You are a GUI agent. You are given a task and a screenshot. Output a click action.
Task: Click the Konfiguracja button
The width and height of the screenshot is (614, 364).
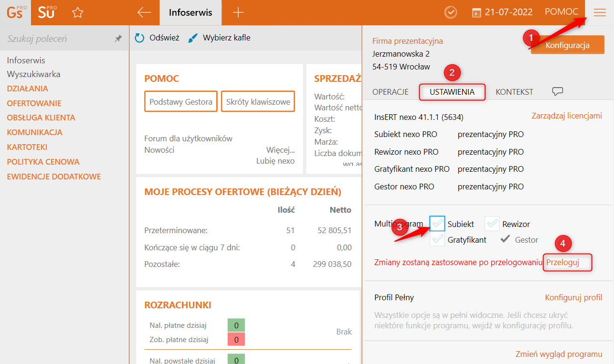point(567,45)
